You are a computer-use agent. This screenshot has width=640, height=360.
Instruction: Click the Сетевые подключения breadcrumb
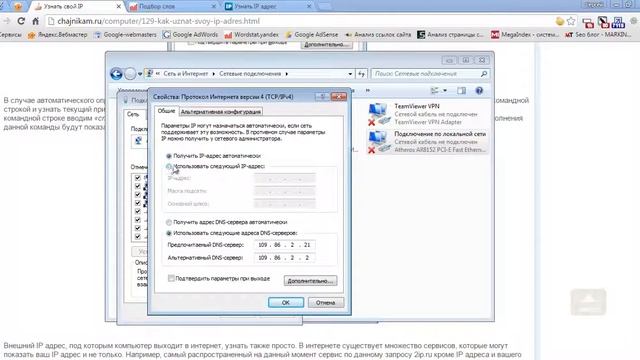pyautogui.click(x=250, y=74)
